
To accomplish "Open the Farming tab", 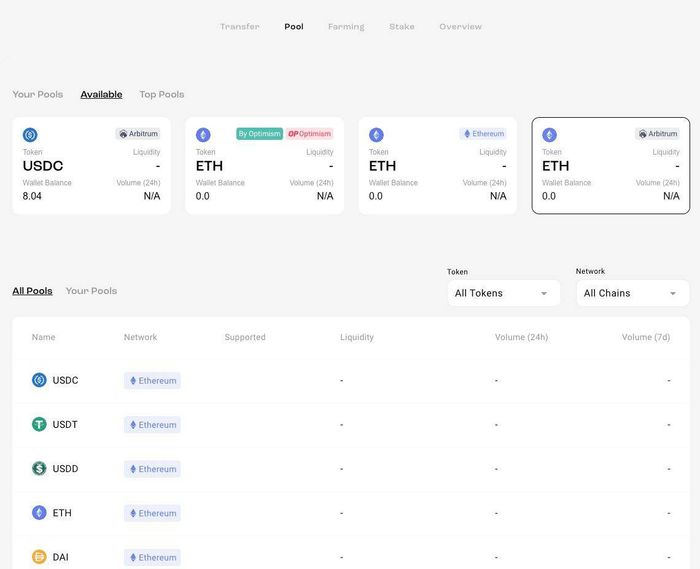I will coord(346,27).
